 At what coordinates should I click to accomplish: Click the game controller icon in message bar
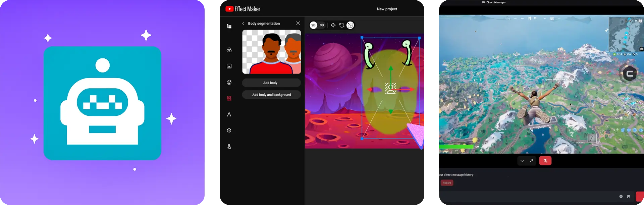click(x=629, y=196)
